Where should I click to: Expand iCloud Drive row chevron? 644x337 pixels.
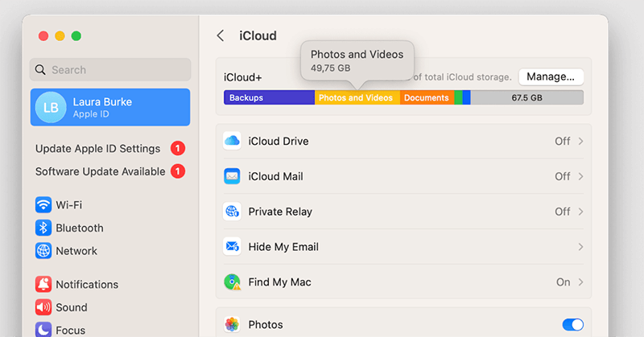pyautogui.click(x=580, y=142)
